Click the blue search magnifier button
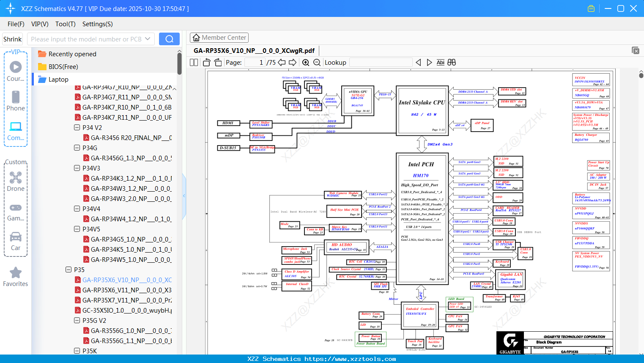This screenshot has width=644, height=363. click(x=169, y=39)
